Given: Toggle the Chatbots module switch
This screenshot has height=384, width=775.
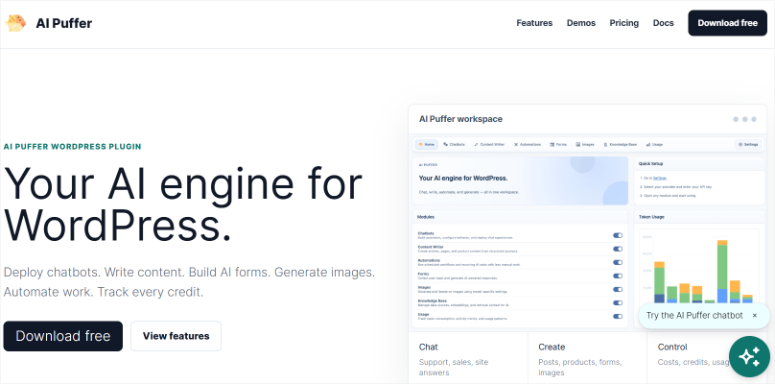Looking at the screenshot, I should [617, 235].
